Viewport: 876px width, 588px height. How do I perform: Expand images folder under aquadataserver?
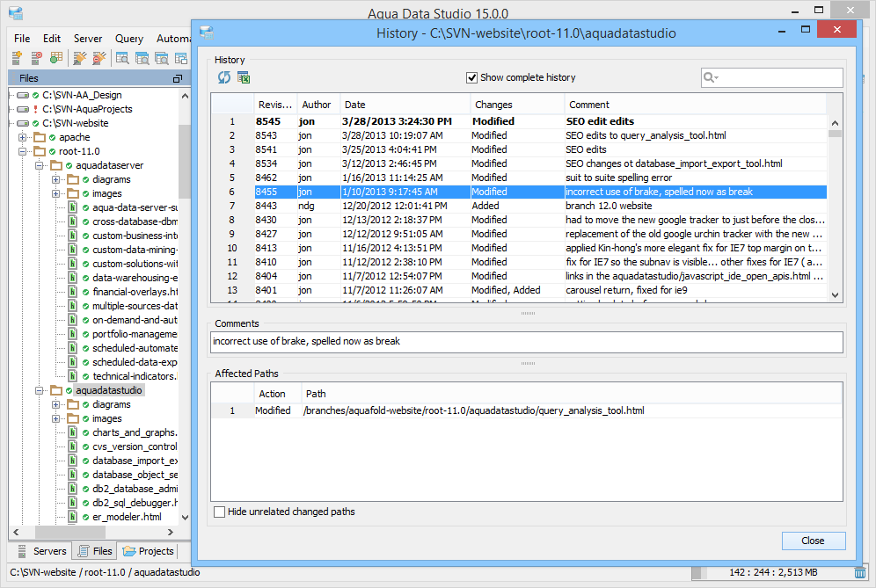click(56, 193)
